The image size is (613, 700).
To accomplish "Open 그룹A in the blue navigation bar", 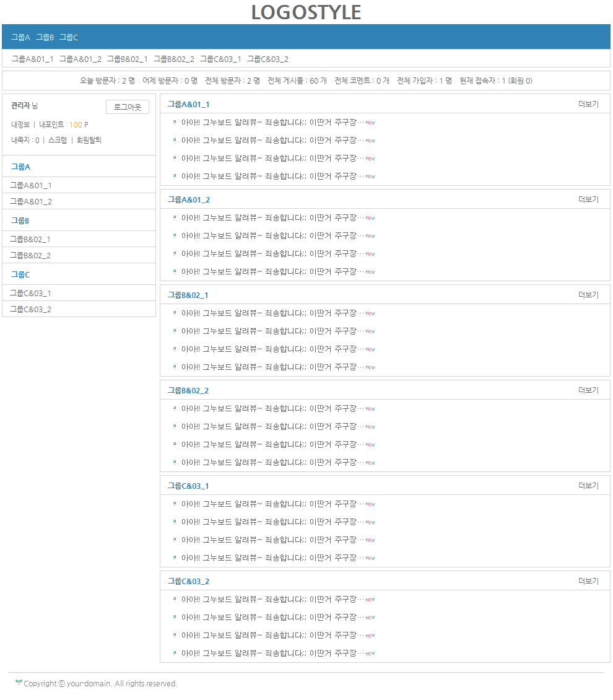I will click(x=20, y=38).
